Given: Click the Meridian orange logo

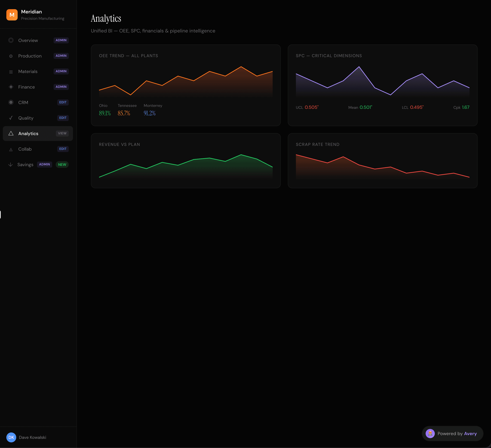Looking at the screenshot, I should [12, 15].
